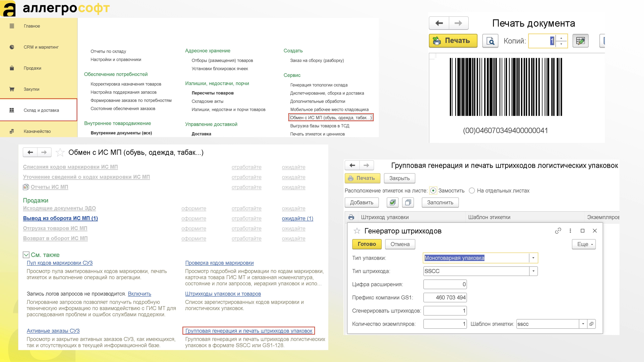Open Штрихкоды упаковок и товаров
The image size is (644, 362).
click(223, 294)
